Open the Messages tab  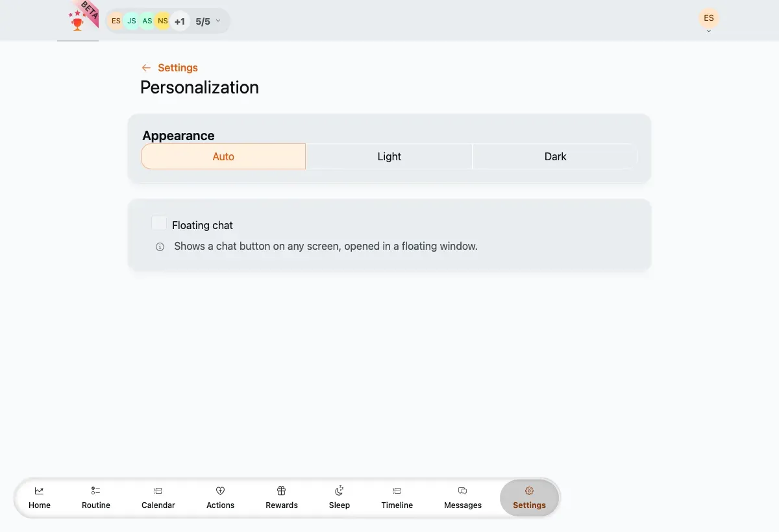(x=463, y=498)
